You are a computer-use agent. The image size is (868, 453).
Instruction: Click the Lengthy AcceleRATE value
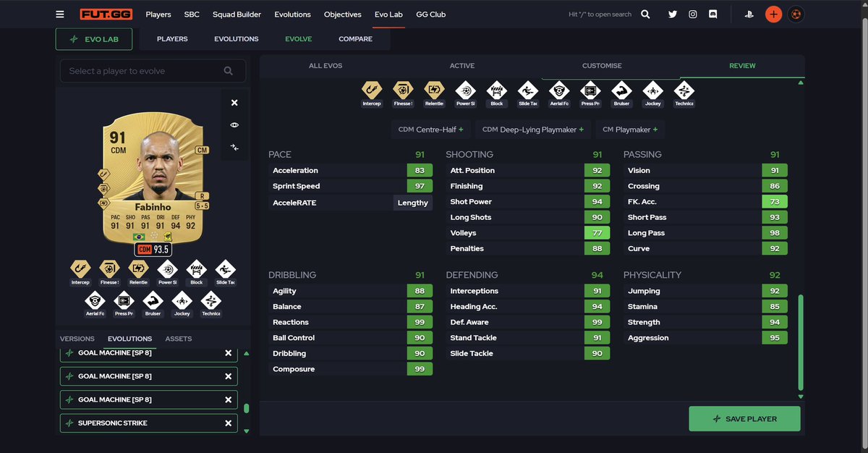pyautogui.click(x=413, y=203)
